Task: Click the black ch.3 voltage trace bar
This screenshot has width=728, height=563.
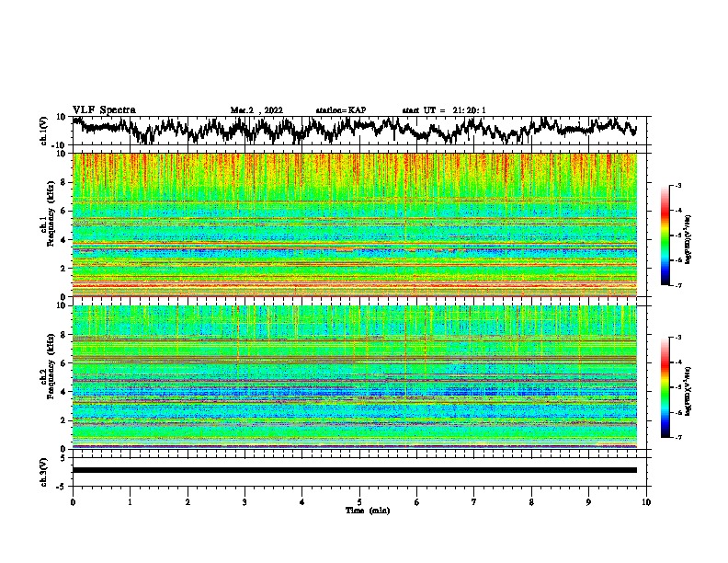Action: [354, 470]
